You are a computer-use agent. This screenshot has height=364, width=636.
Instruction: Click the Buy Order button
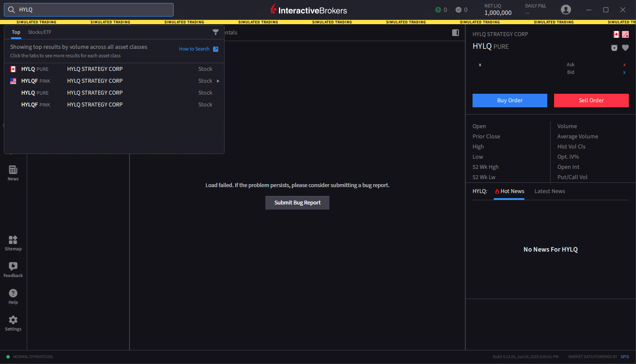pyautogui.click(x=510, y=101)
